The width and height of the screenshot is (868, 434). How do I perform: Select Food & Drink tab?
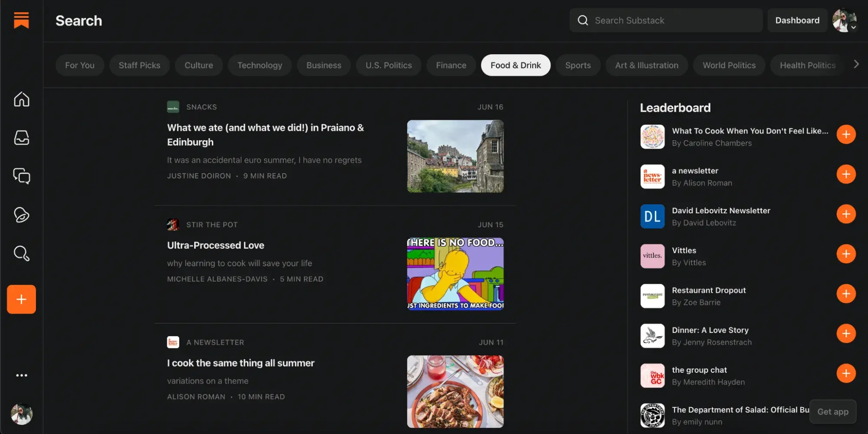[x=516, y=65]
